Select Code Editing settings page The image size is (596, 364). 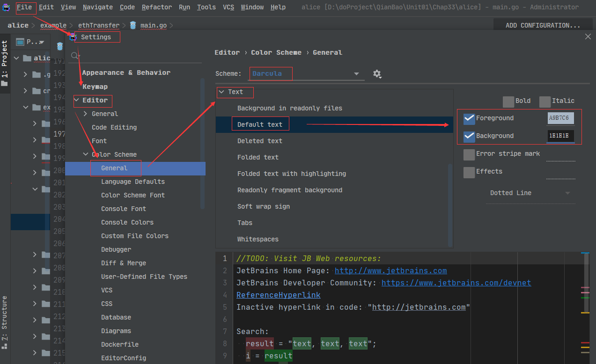[x=114, y=127]
